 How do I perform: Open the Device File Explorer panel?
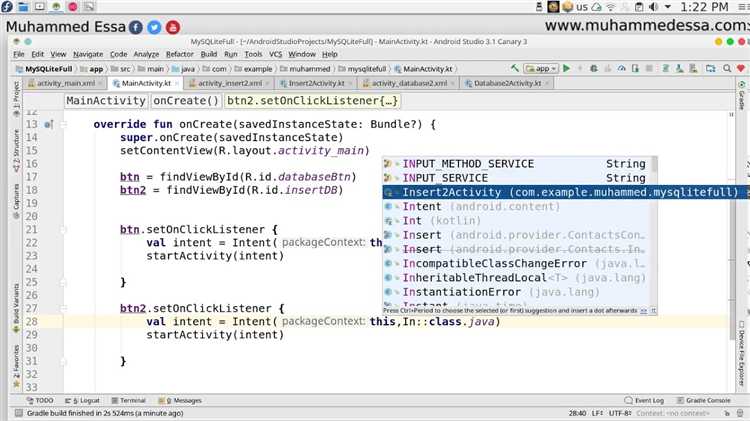(741, 354)
